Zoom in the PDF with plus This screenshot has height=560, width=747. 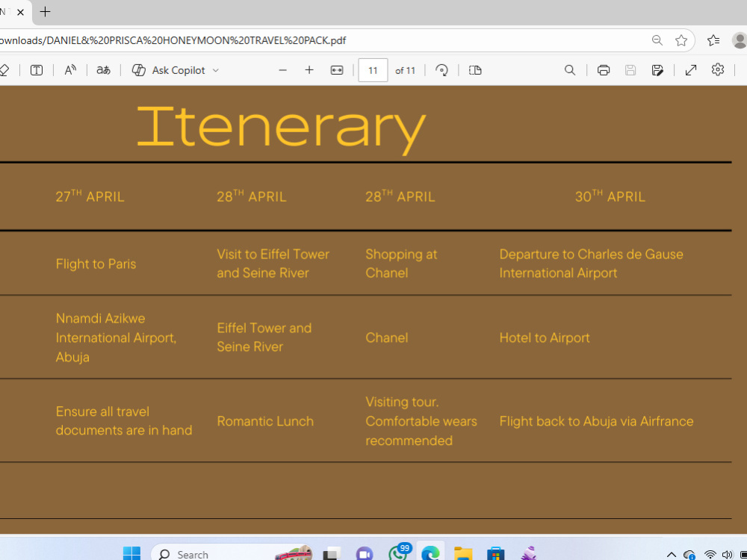tap(309, 70)
